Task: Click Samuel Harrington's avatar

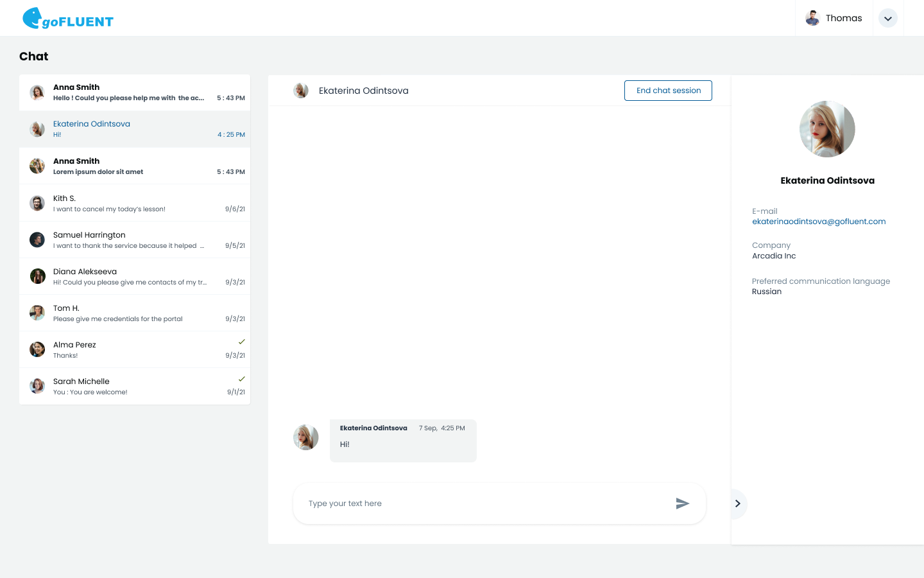Action: (x=37, y=240)
